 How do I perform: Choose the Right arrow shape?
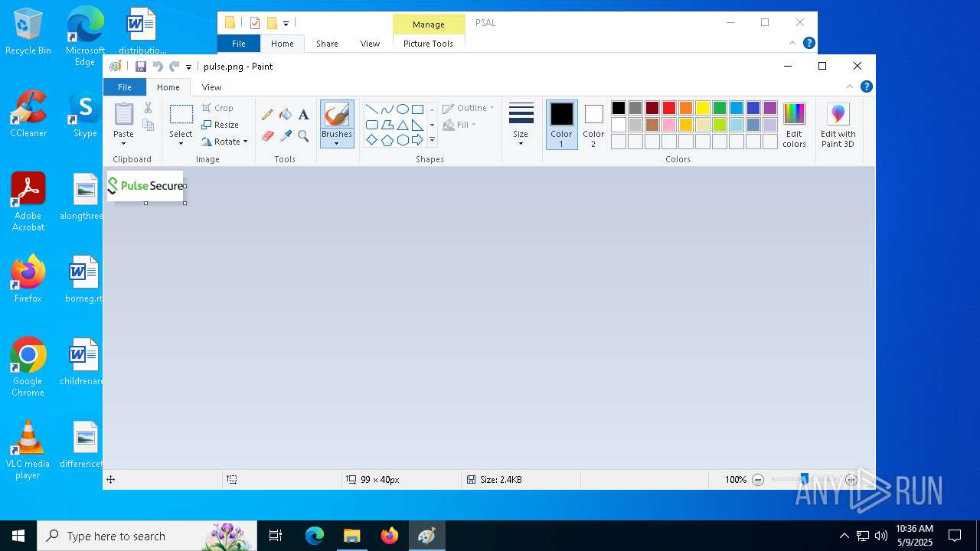(x=417, y=140)
